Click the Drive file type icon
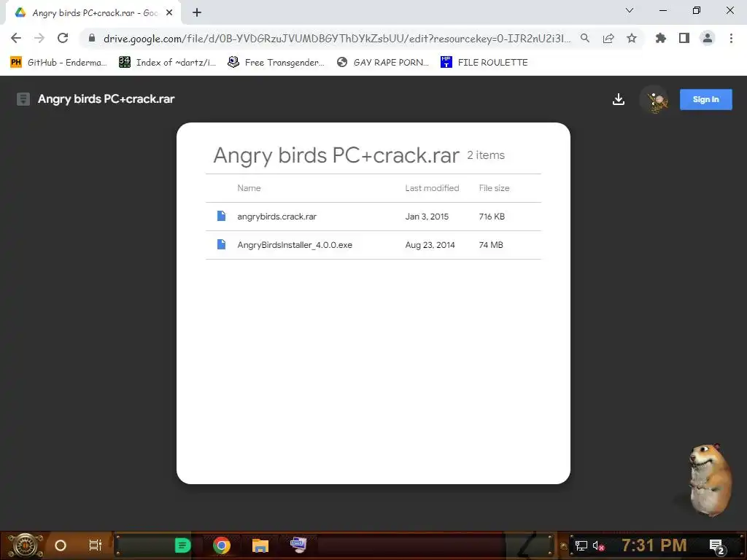 click(x=23, y=99)
